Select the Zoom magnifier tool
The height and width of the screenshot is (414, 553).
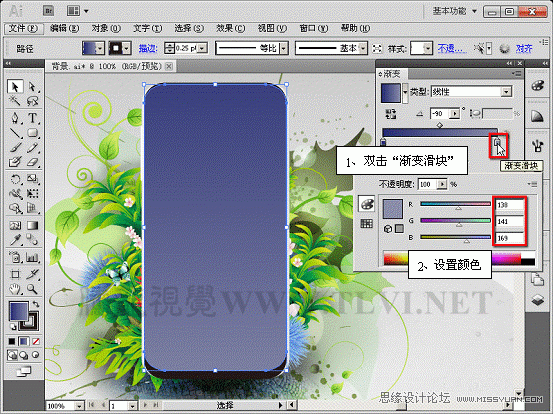coord(32,289)
